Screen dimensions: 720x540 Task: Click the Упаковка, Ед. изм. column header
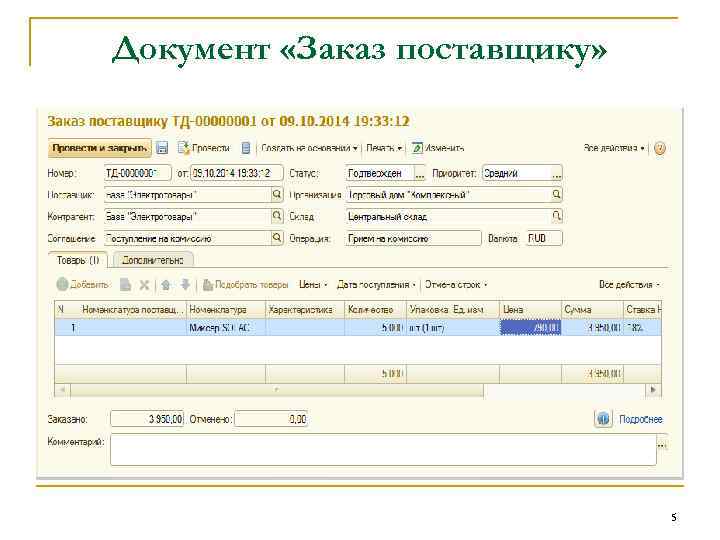point(453,310)
